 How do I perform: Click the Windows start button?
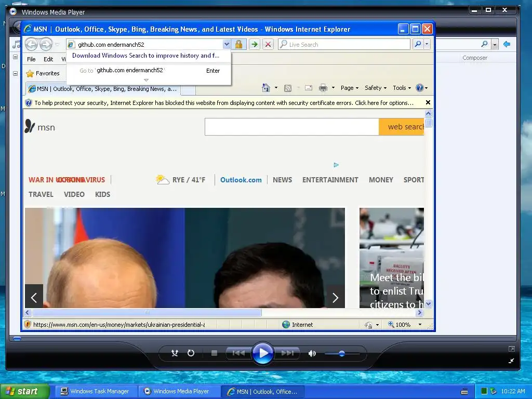pyautogui.click(x=25, y=391)
